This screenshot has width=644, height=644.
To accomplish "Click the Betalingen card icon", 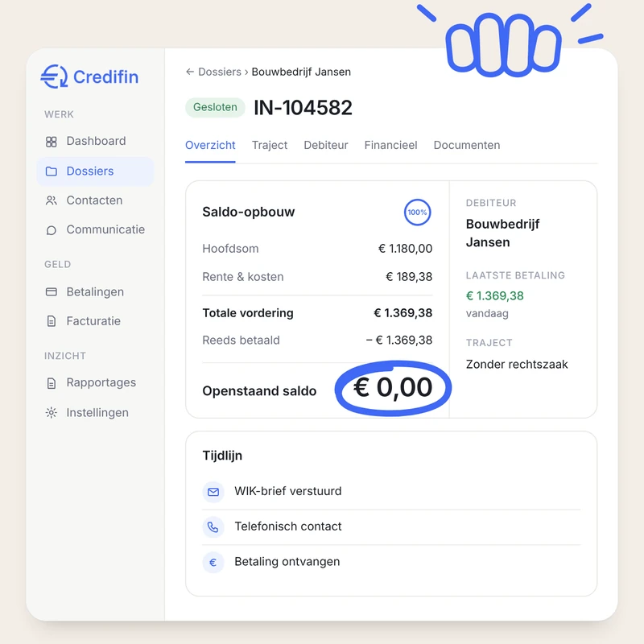I will pos(52,292).
